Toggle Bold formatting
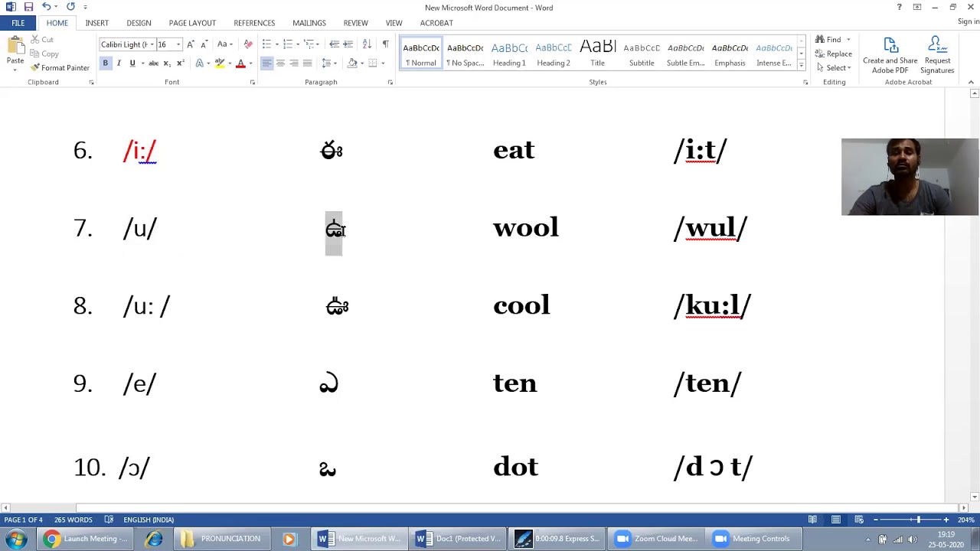 (106, 63)
